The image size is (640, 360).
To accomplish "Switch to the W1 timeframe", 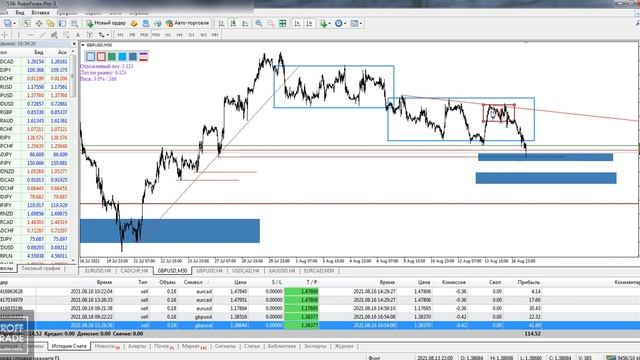I will click(203, 35).
